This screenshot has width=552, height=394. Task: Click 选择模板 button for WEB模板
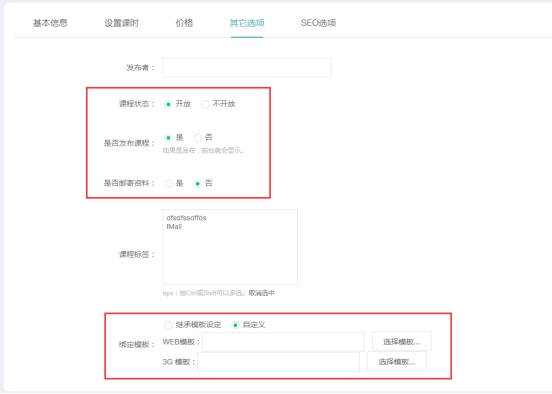point(402,342)
